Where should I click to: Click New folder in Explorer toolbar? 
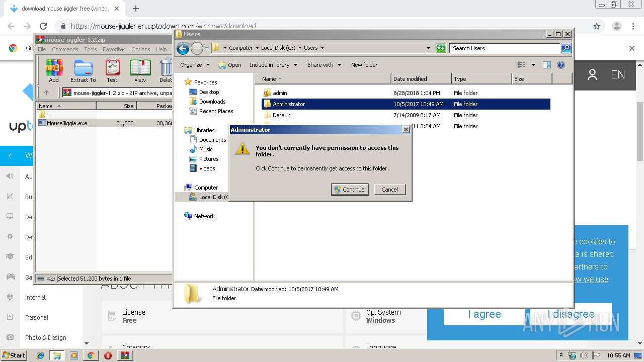pyautogui.click(x=364, y=65)
